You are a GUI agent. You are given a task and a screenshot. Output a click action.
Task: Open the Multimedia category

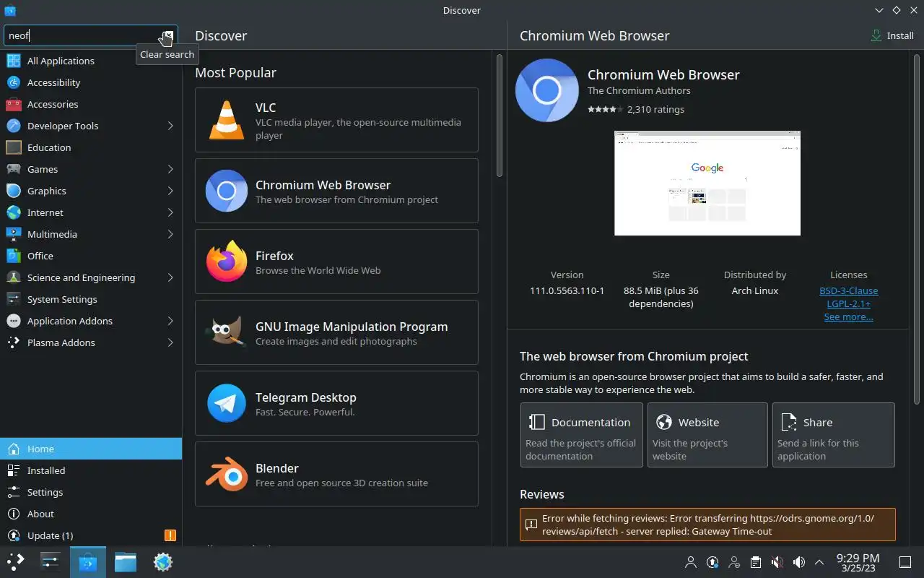coord(91,234)
